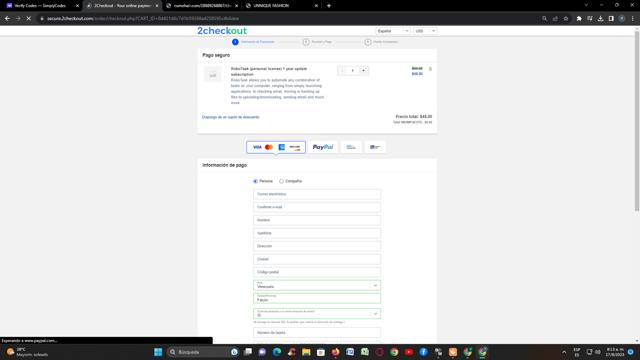The width and height of the screenshot is (640, 360).
Task: Decrease quantity with the minus button
Action: tap(342, 71)
